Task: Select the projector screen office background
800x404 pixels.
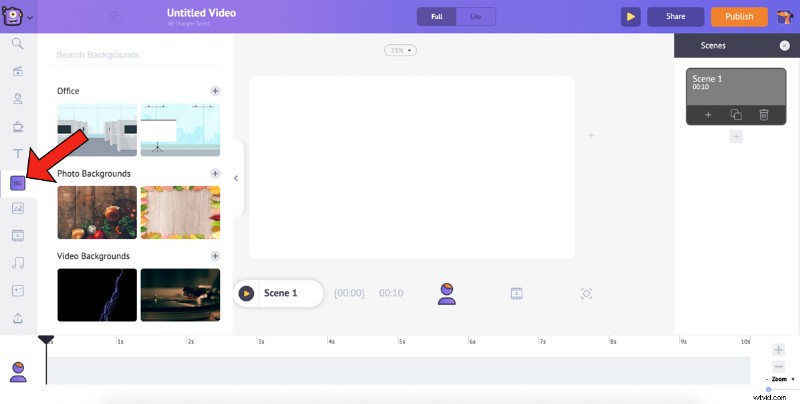Action: click(x=181, y=130)
